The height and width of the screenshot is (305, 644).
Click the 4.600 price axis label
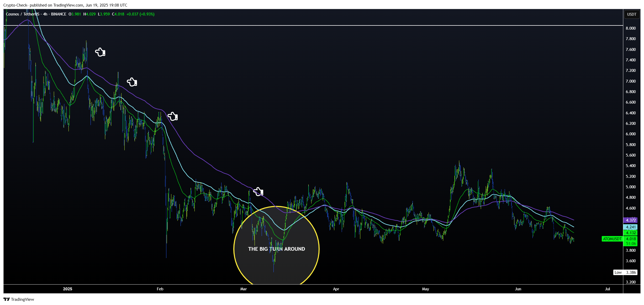point(631,208)
